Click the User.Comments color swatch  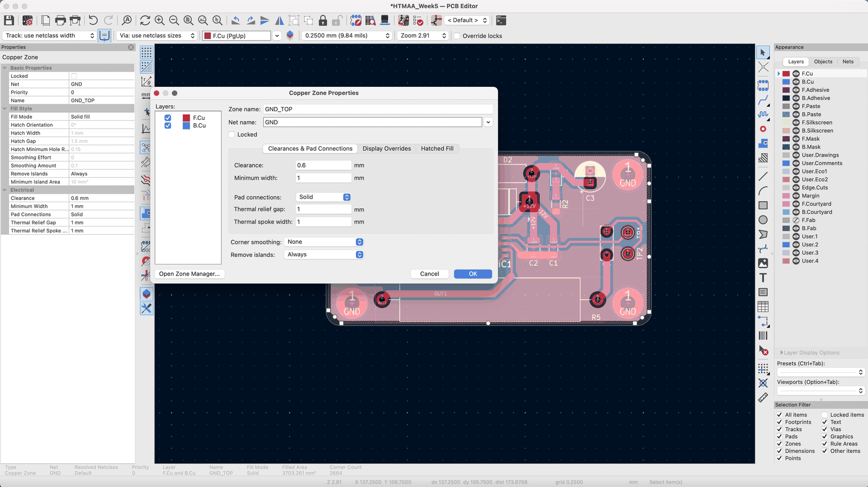tap(786, 163)
